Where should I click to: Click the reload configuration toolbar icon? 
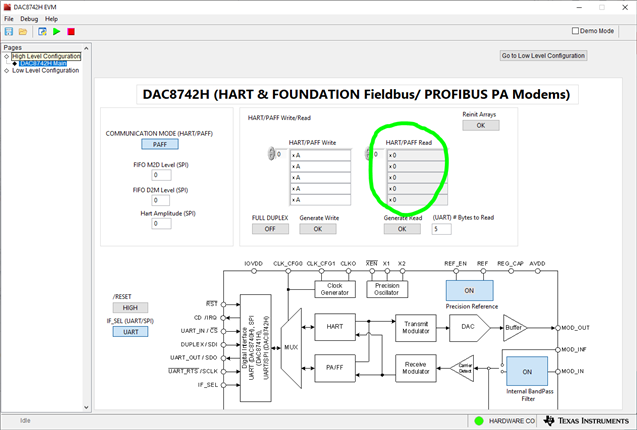coord(42,31)
